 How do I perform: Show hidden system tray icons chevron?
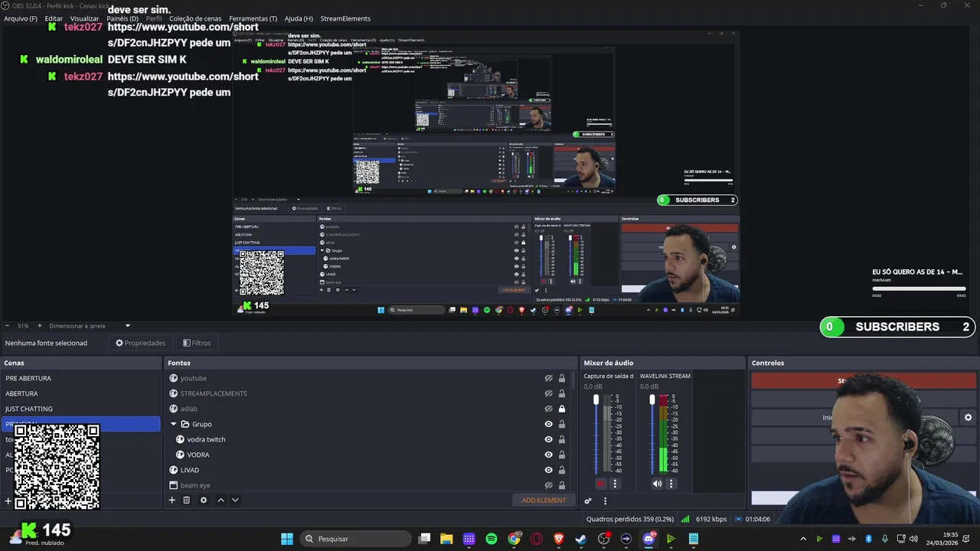click(x=802, y=539)
